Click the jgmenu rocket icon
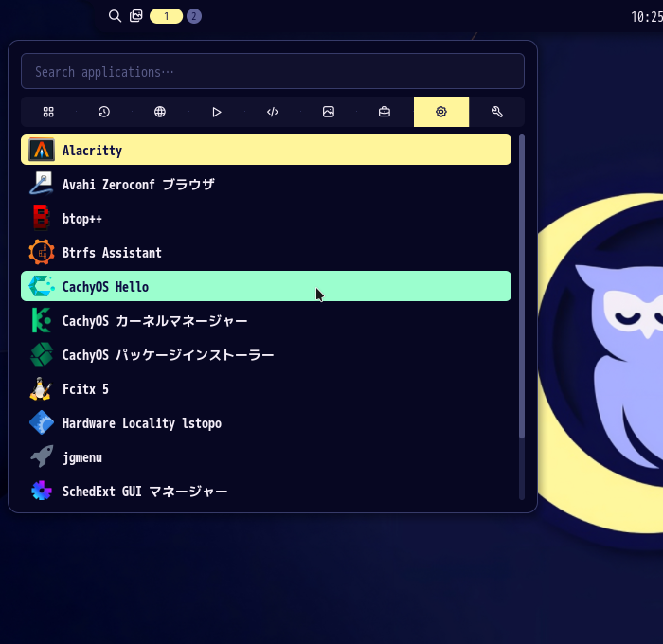The width and height of the screenshot is (663, 644). (x=42, y=456)
